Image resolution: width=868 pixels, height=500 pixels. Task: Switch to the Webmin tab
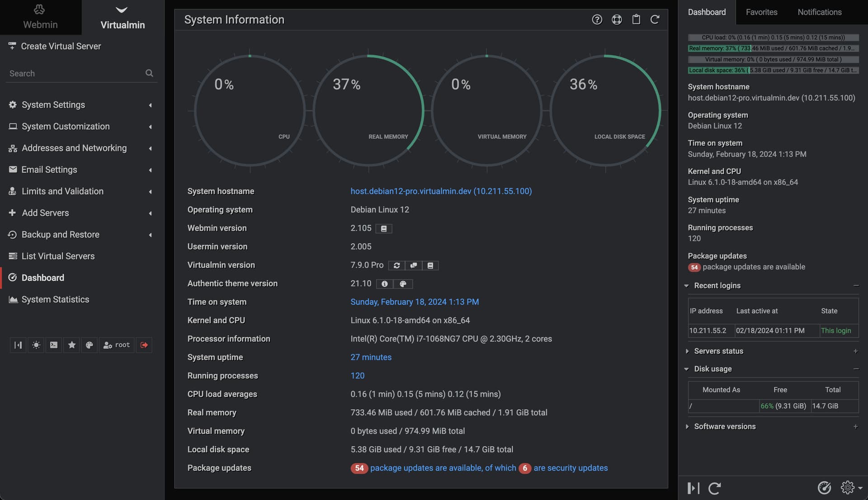[41, 17]
